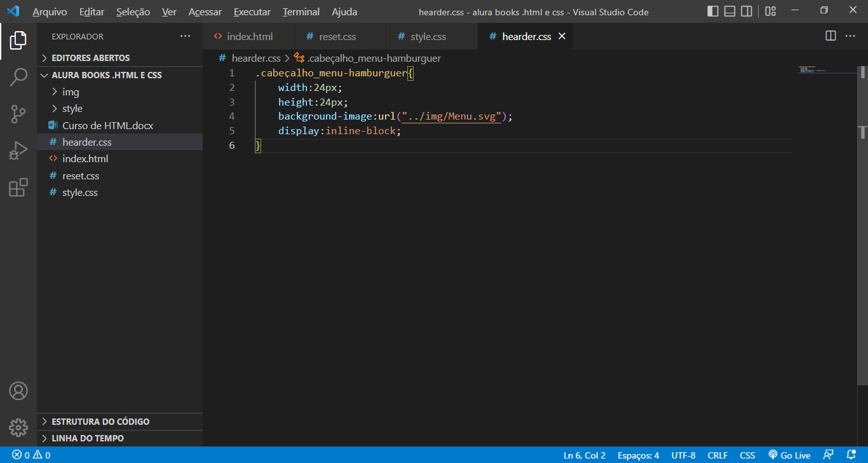Open the Seleção menu
The width and height of the screenshot is (868, 463).
(133, 11)
